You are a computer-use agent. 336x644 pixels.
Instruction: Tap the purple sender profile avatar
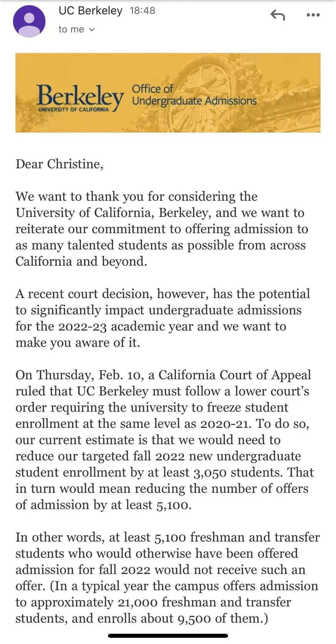(29, 21)
